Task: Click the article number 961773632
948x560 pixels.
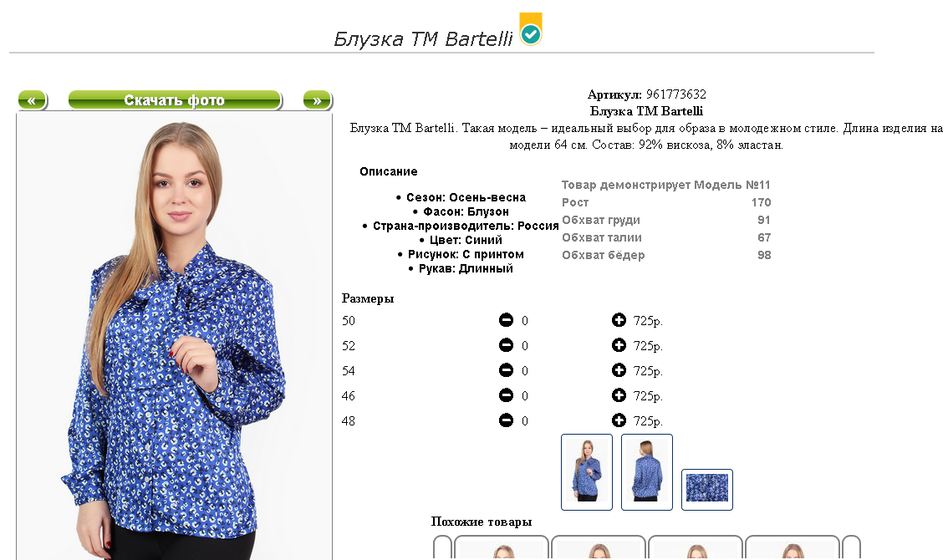Action: pyautogui.click(x=676, y=94)
